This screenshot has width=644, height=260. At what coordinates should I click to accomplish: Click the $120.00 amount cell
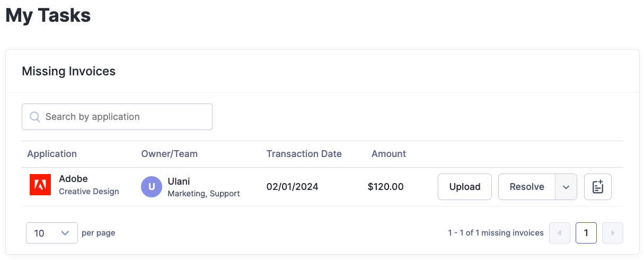(x=385, y=187)
